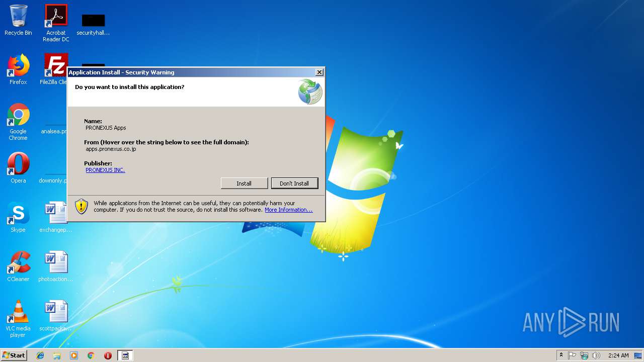Click the Install button

[244, 184]
